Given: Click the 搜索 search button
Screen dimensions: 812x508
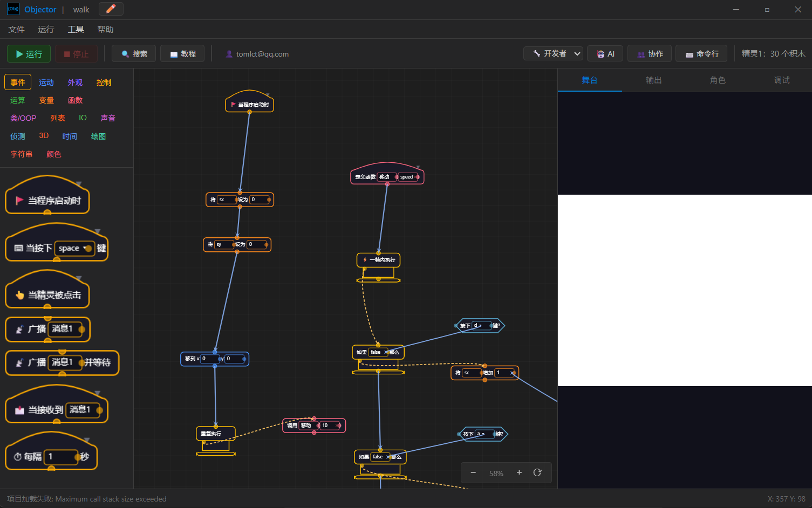Looking at the screenshot, I should [x=134, y=54].
